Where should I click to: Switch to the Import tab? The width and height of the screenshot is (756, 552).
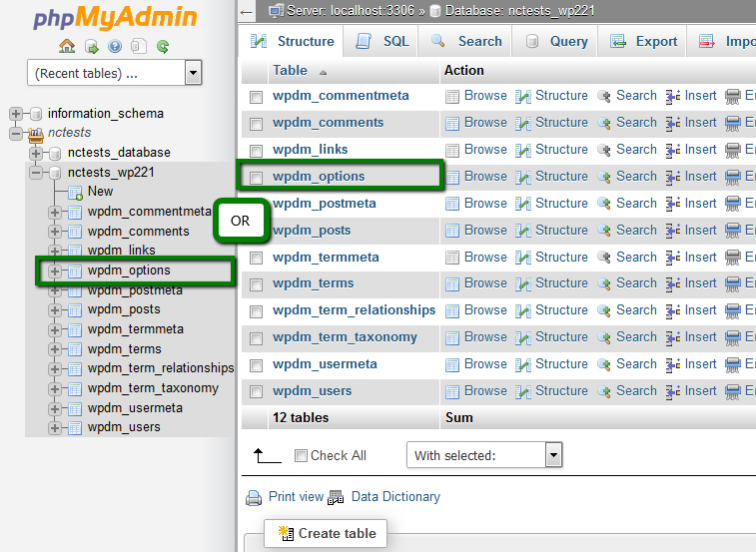[723, 42]
